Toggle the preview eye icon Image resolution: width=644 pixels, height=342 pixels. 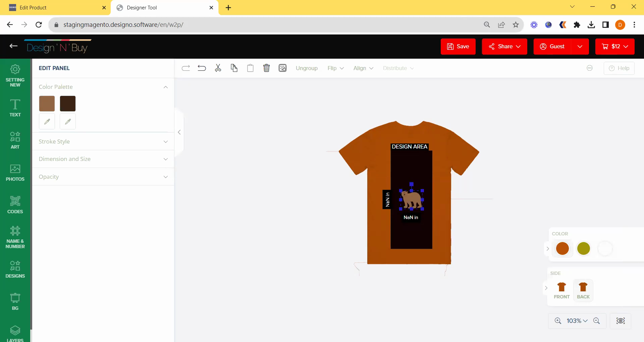click(x=621, y=321)
